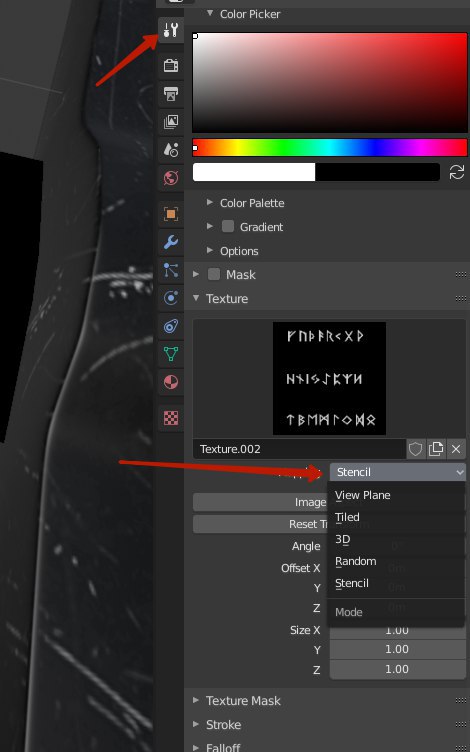Open the Particles properties tab
The width and height of the screenshot is (470, 752).
(x=171, y=270)
